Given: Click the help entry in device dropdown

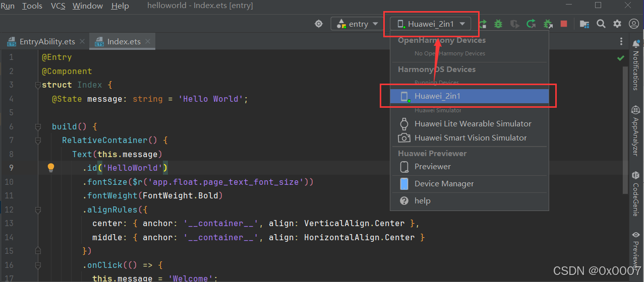Looking at the screenshot, I should pos(470,201).
